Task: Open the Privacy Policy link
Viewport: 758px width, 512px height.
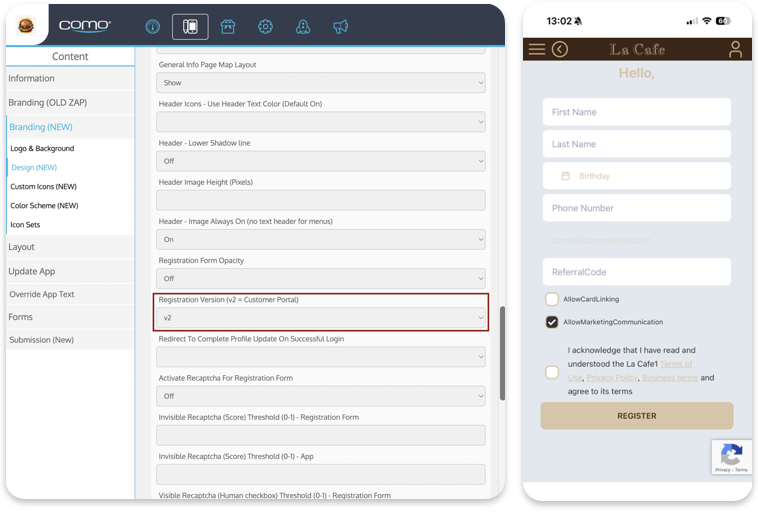Action: (x=611, y=378)
